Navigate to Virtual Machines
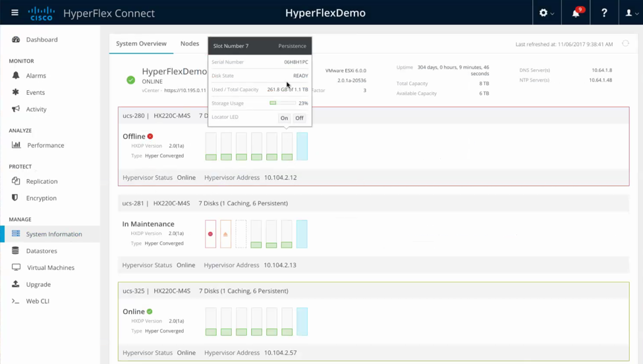The height and width of the screenshot is (364, 643). coord(50,268)
